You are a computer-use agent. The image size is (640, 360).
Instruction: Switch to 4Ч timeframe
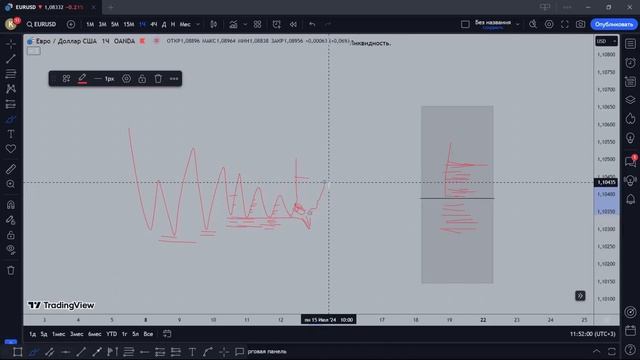click(153, 24)
